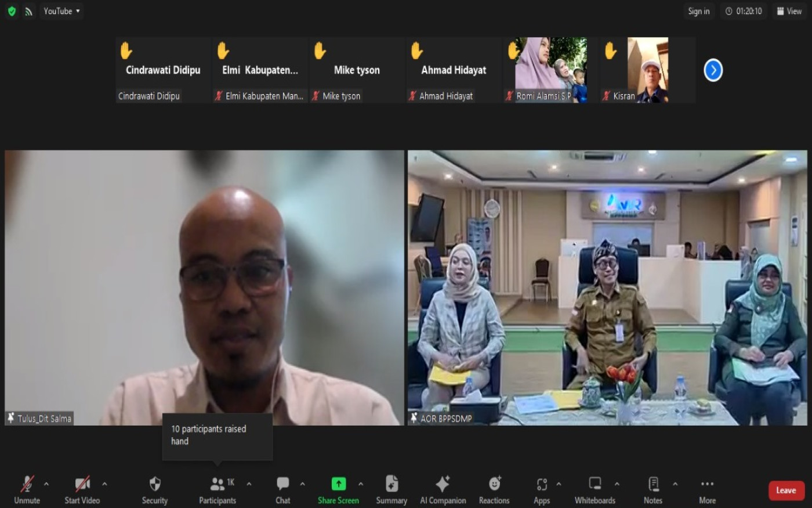The width and height of the screenshot is (812, 508).
Task: Expand video options arrow beside Start Video
Action: (x=104, y=484)
